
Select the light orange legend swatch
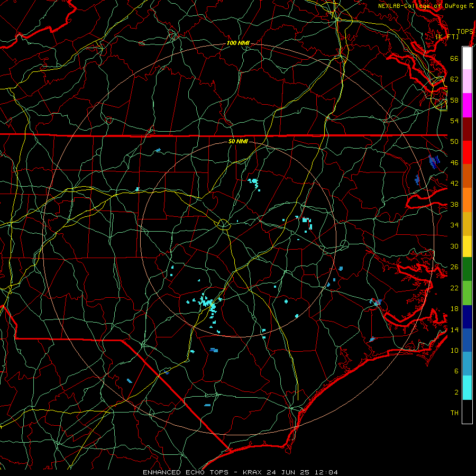click(467, 200)
